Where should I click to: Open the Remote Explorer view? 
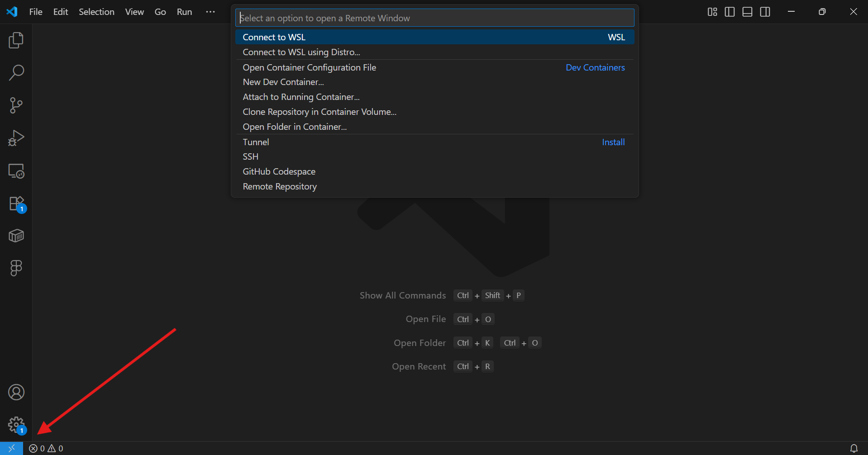pyautogui.click(x=16, y=171)
